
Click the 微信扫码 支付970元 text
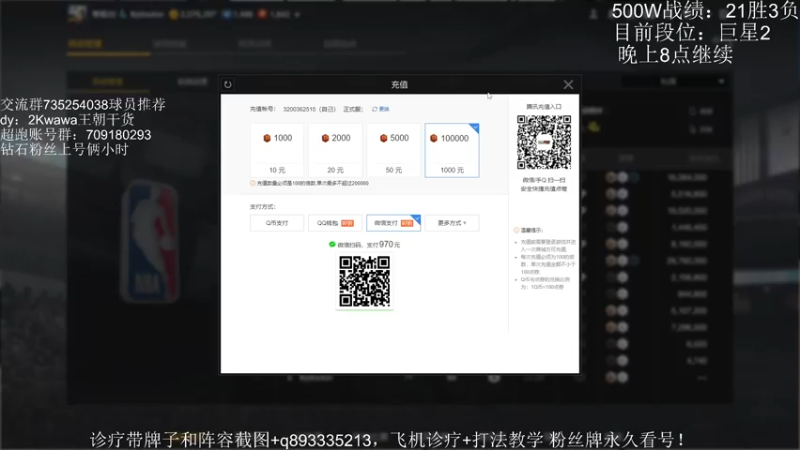pyautogui.click(x=369, y=245)
